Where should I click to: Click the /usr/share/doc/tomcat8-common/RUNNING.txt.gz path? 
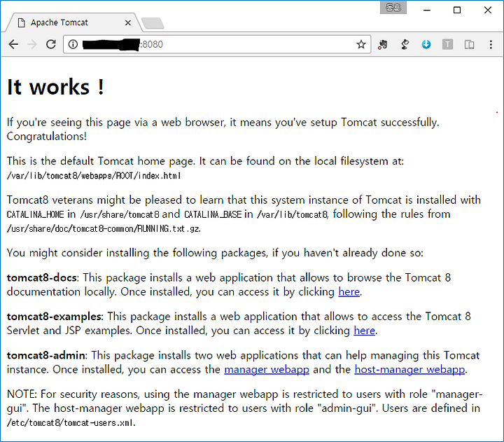click(104, 229)
